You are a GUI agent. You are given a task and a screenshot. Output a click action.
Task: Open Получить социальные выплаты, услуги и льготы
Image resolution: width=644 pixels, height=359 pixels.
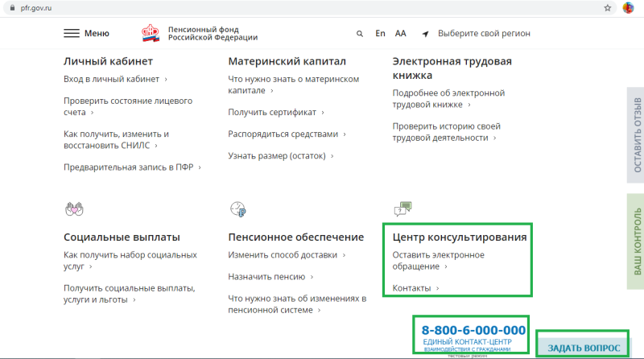pos(130,294)
